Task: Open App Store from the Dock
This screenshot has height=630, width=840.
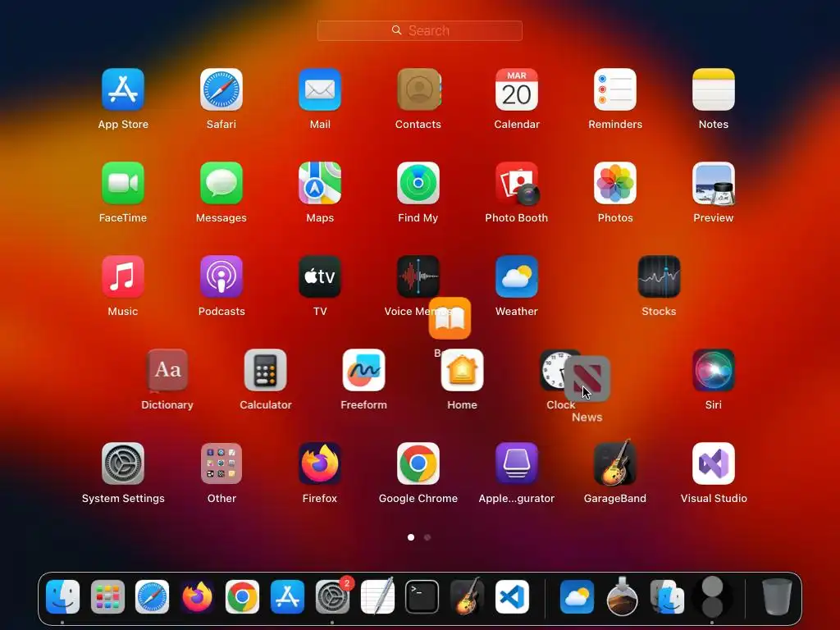Action: pyautogui.click(x=287, y=597)
